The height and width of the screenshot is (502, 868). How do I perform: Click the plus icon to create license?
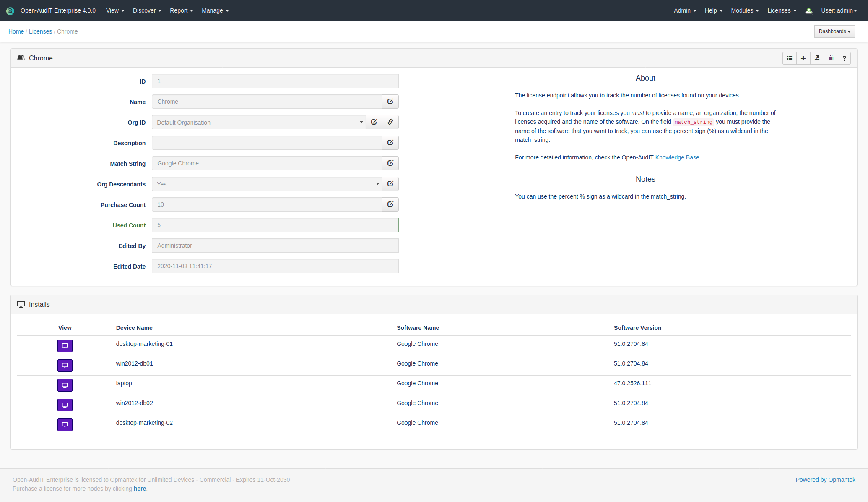pyautogui.click(x=803, y=58)
